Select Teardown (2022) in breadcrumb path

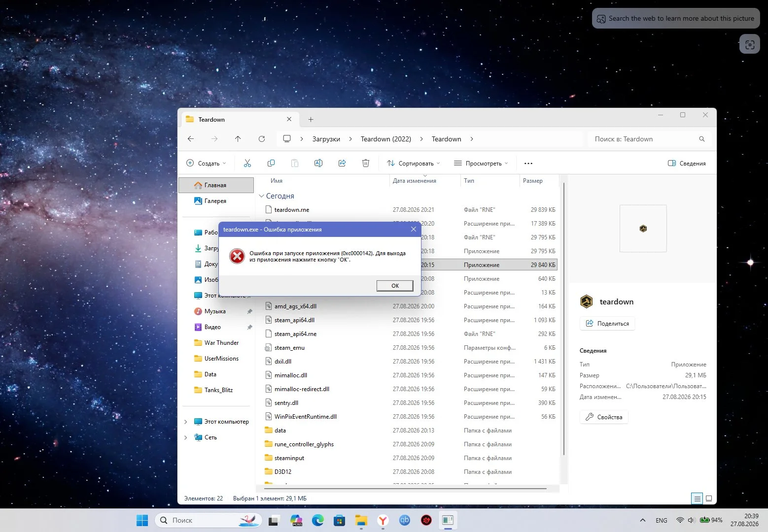tap(386, 139)
